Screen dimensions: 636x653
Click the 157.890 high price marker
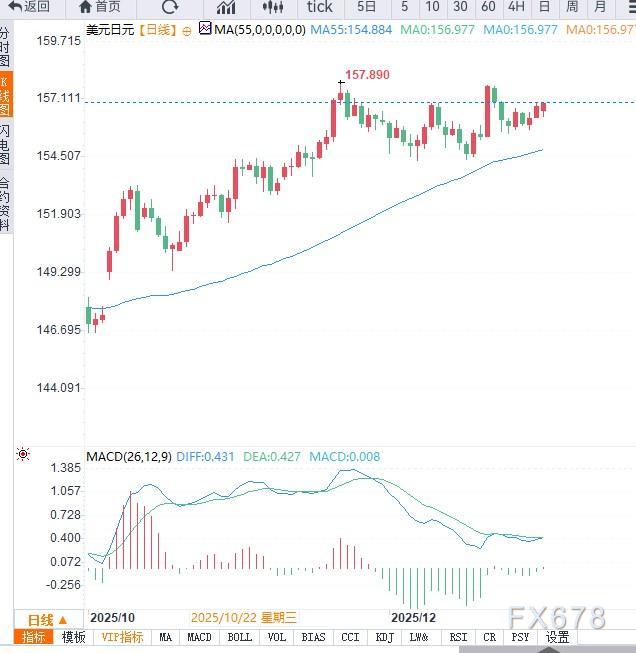(366, 75)
